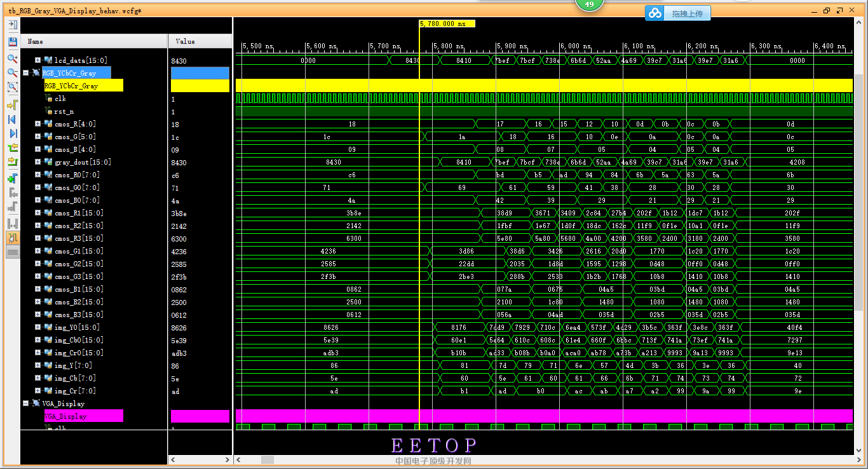Viewport: 868px width, 469px height.
Task: Click the value 3b8e for cmos_R1
Action: 179,214
